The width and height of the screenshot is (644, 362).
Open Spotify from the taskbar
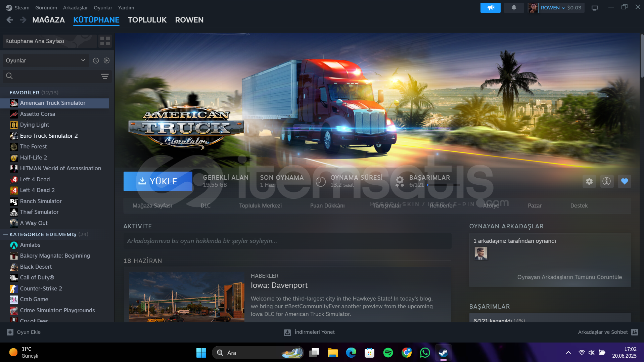[x=388, y=353]
